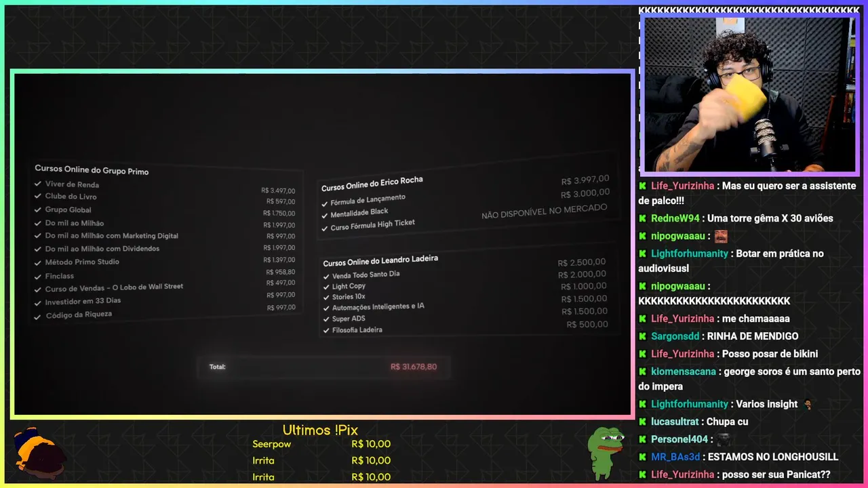
Task: Click 'NÃO DISPONÍVEL NO MERCADO' text
Action: (545, 211)
